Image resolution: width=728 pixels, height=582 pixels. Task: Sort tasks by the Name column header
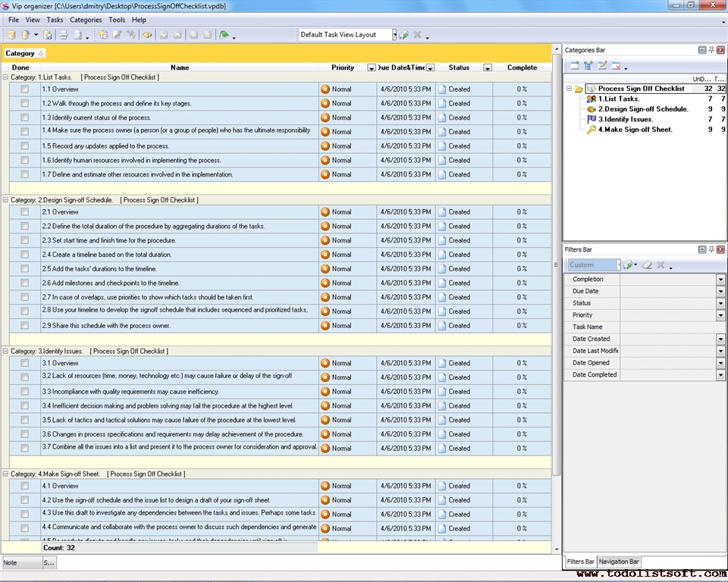(x=180, y=67)
